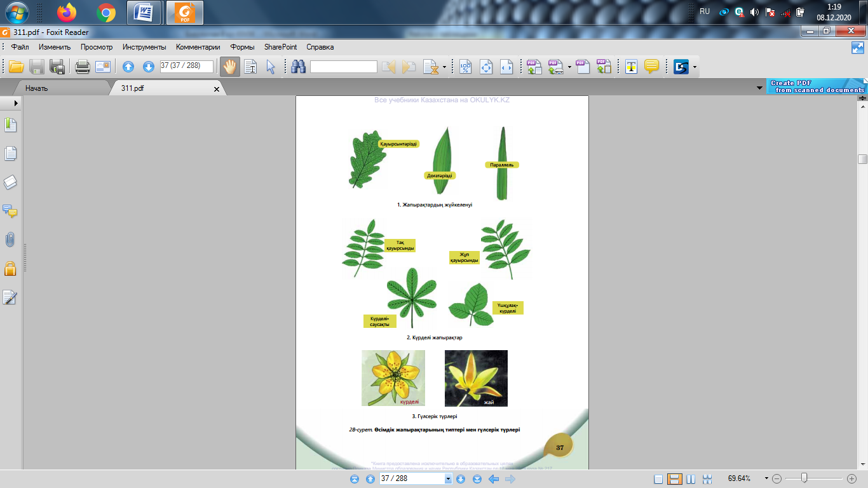Open the Просмотр menu
This screenshot has width=868, height=488.
(97, 47)
